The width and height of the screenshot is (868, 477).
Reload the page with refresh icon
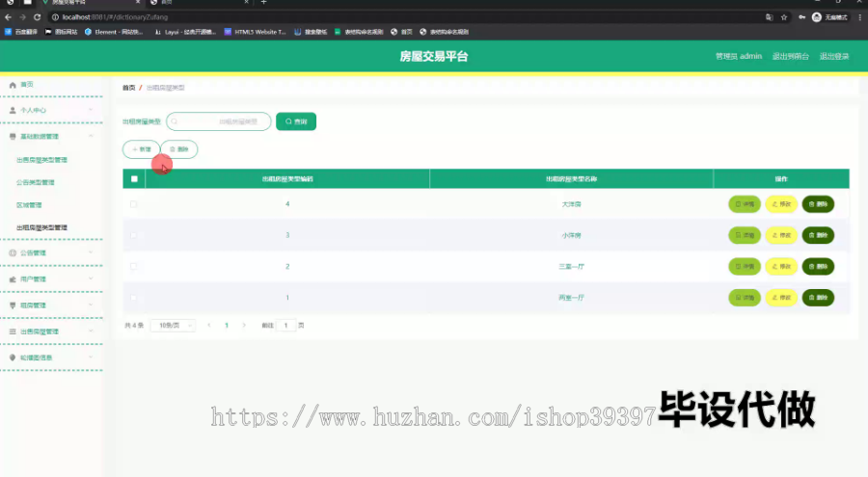(x=37, y=17)
